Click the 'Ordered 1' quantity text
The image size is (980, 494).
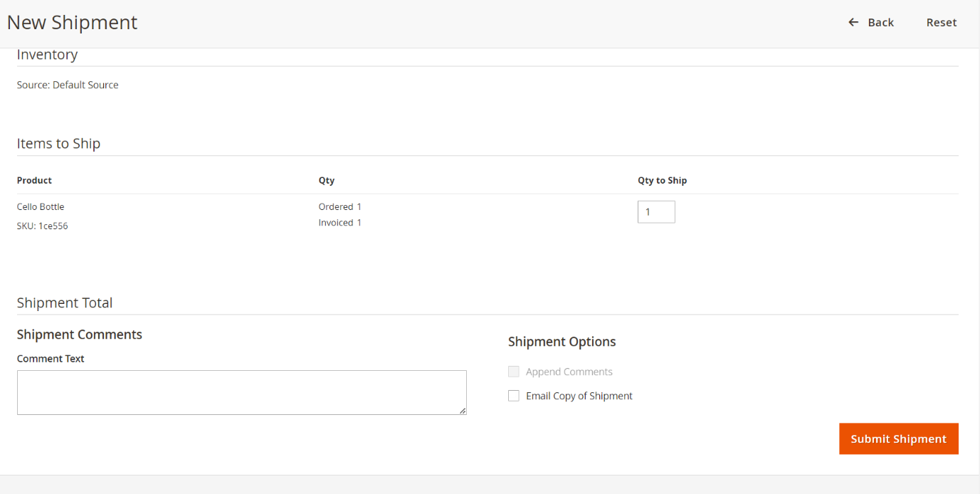click(x=339, y=207)
